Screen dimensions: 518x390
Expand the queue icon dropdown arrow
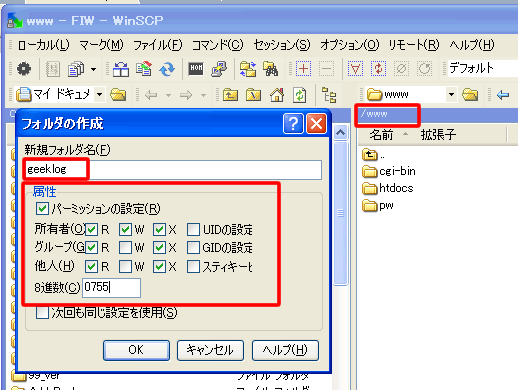(x=94, y=69)
